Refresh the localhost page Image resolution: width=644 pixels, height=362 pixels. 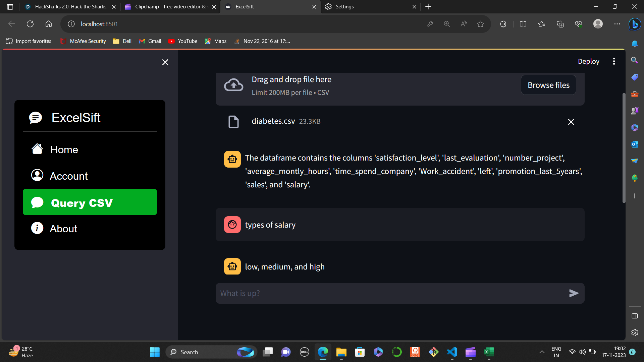point(30,24)
